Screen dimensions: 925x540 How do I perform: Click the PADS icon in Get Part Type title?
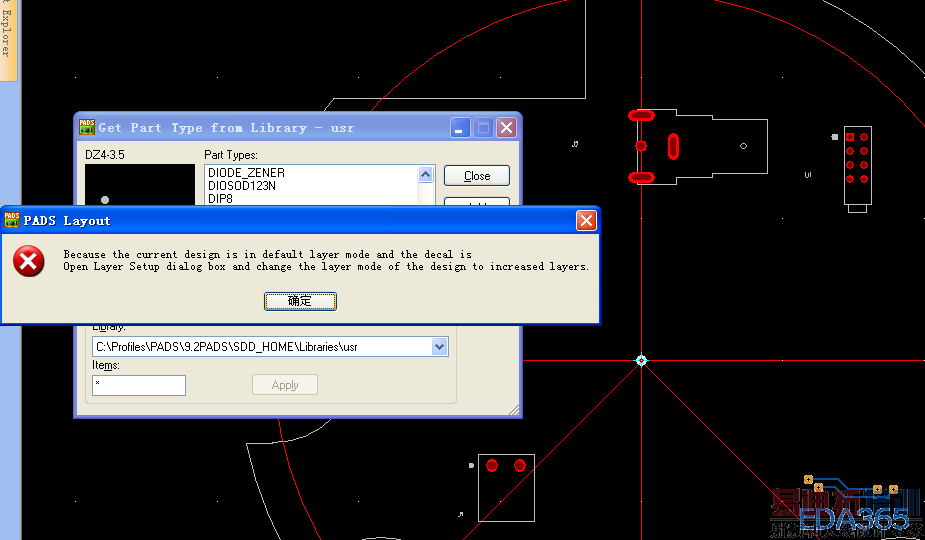point(87,127)
